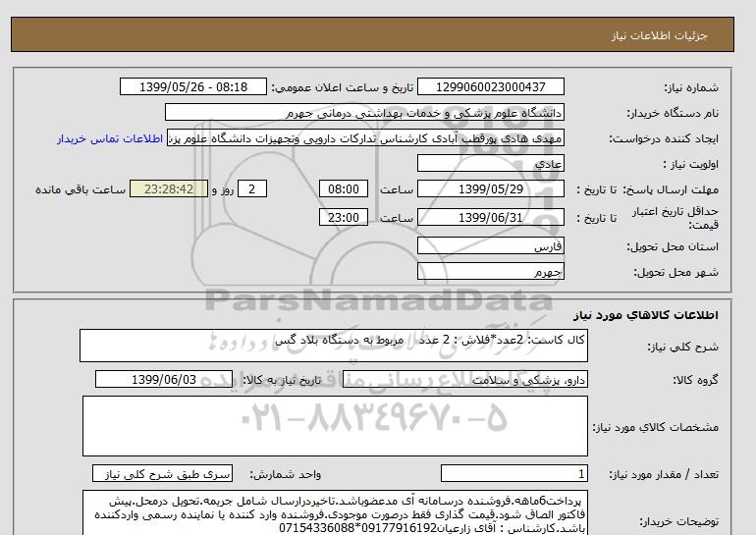Select the validity hour field 23:00
This screenshot has width=756, height=535.
coord(344,217)
